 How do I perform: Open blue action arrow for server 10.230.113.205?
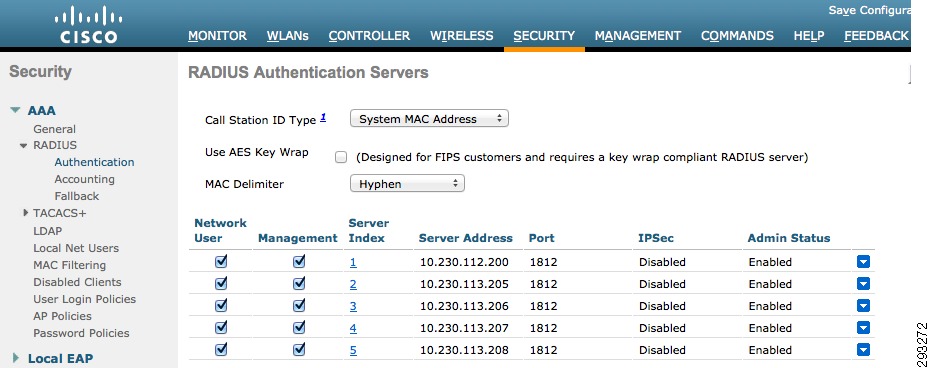click(863, 284)
